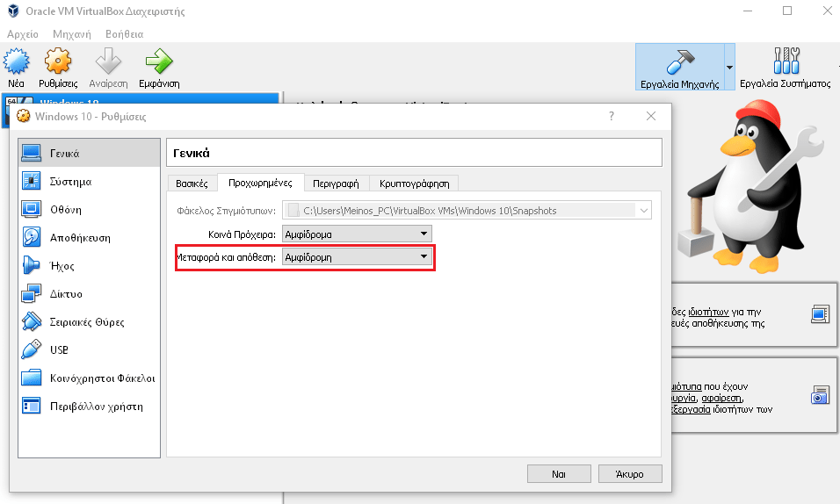Click the help question mark in dialog
This screenshot has width=840, height=504.
tap(612, 116)
